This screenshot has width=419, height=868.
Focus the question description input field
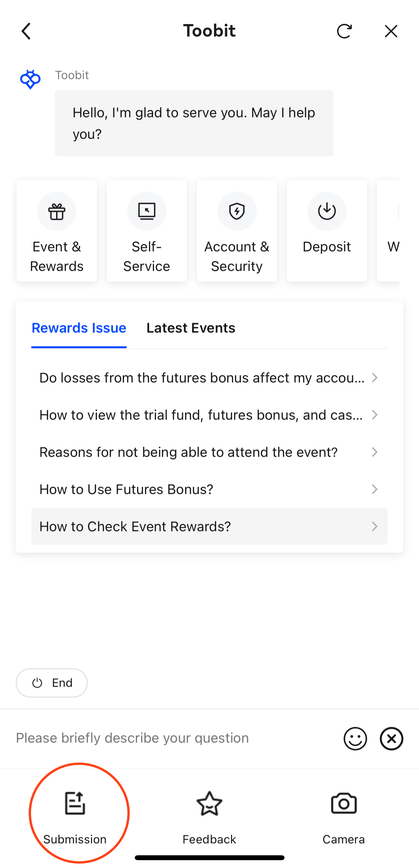click(x=168, y=738)
